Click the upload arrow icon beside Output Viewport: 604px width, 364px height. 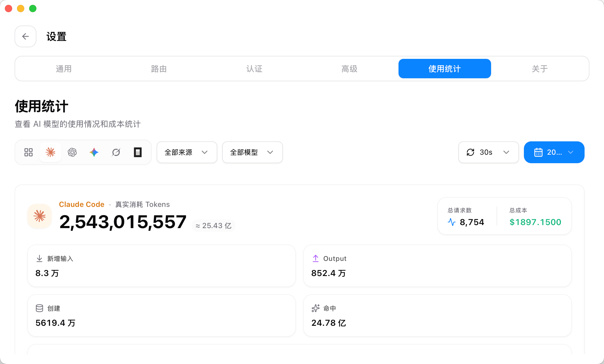pyautogui.click(x=316, y=258)
